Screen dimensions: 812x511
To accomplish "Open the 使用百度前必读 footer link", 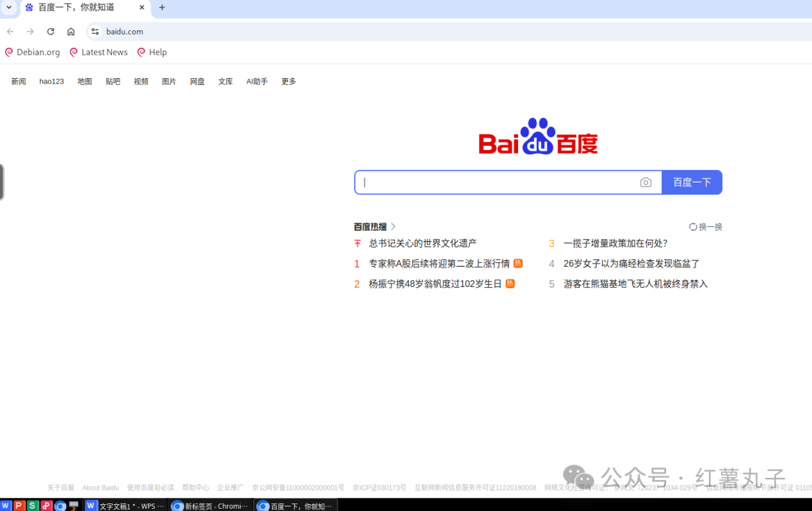I will click(x=150, y=488).
